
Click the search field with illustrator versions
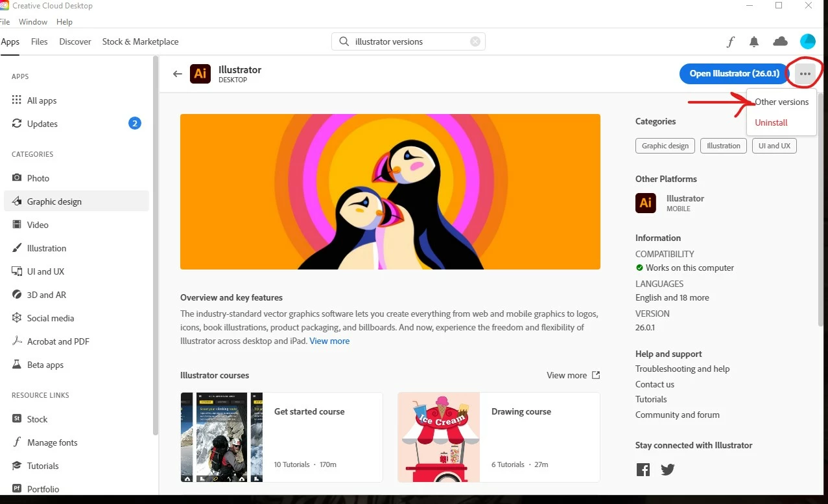tap(408, 41)
